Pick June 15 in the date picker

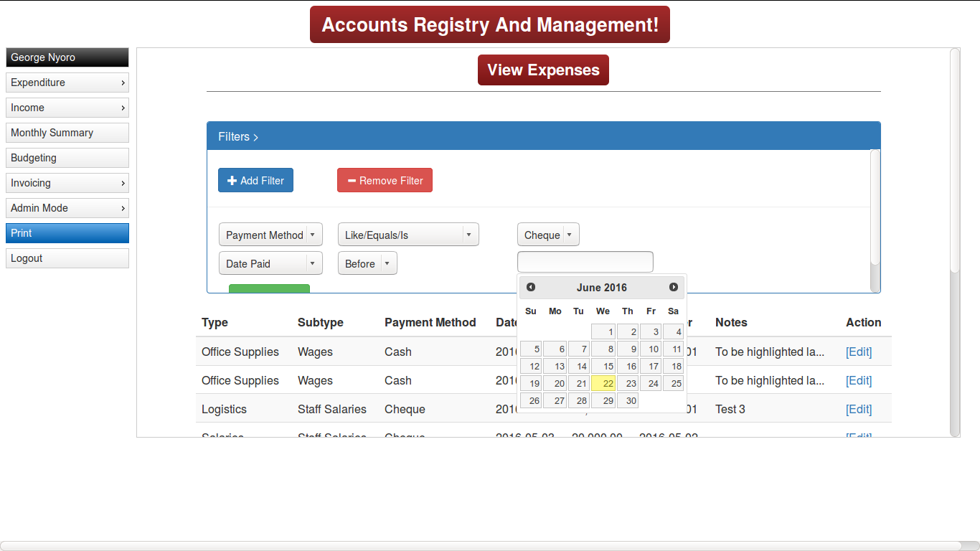pos(603,367)
